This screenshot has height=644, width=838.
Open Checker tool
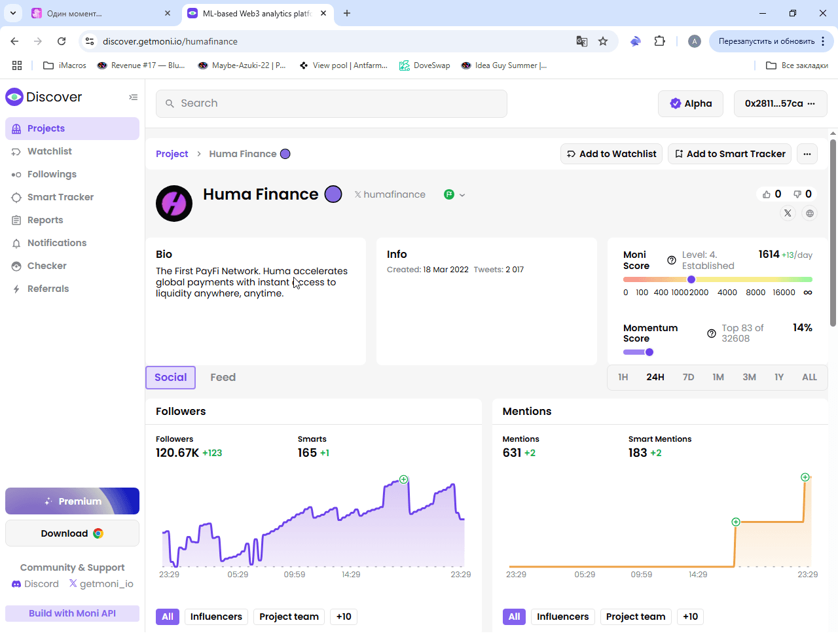click(x=72, y=266)
